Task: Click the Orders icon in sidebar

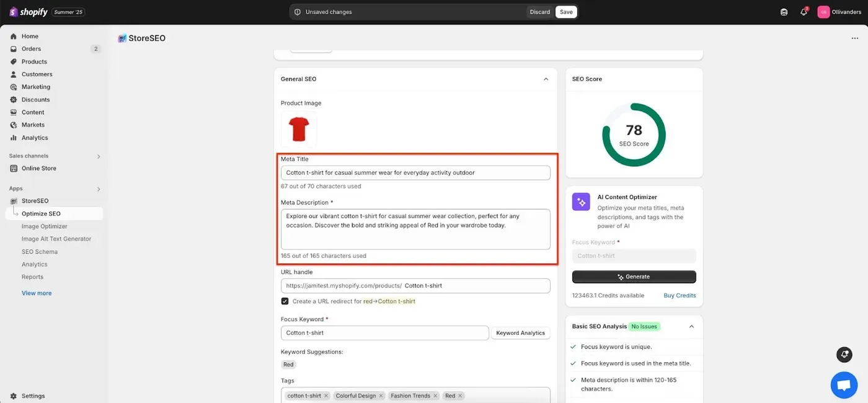Action: pos(14,49)
